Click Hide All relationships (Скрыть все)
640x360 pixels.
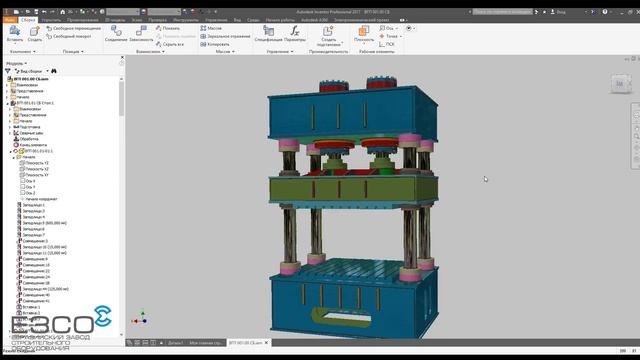click(170, 44)
